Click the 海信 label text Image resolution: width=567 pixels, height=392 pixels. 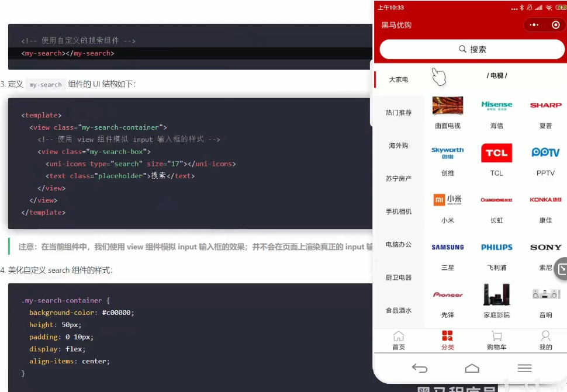[x=496, y=126]
